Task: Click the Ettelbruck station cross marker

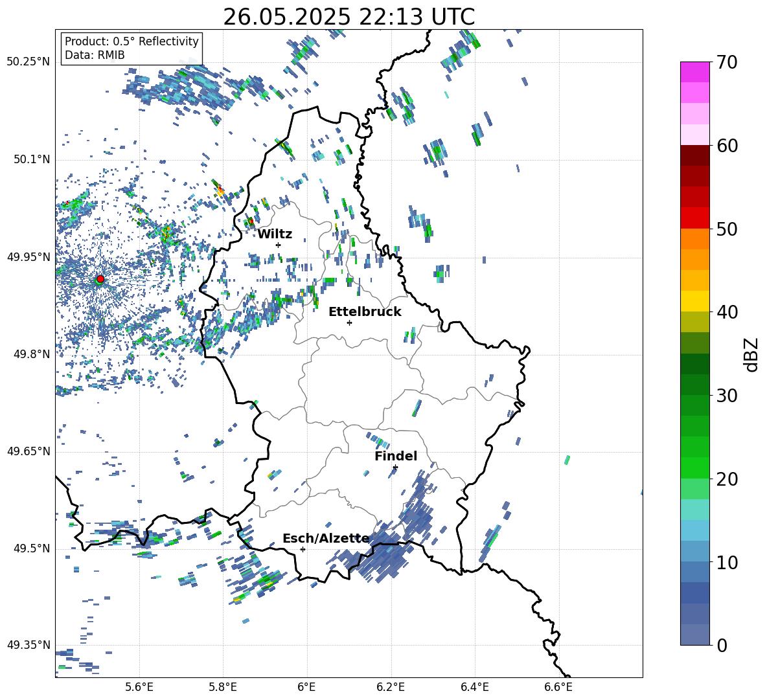Action: 349,322
